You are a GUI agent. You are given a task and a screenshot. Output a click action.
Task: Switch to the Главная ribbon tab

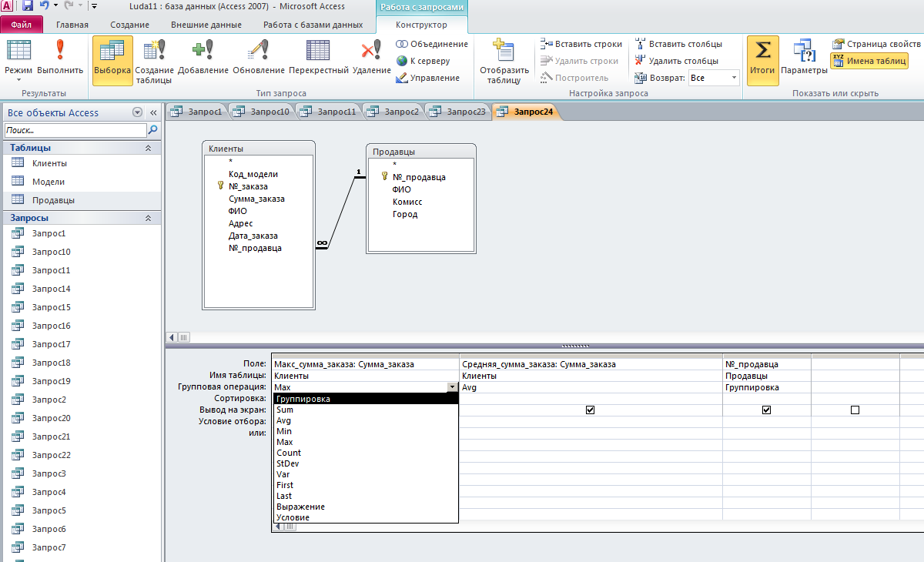tap(72, 25)
